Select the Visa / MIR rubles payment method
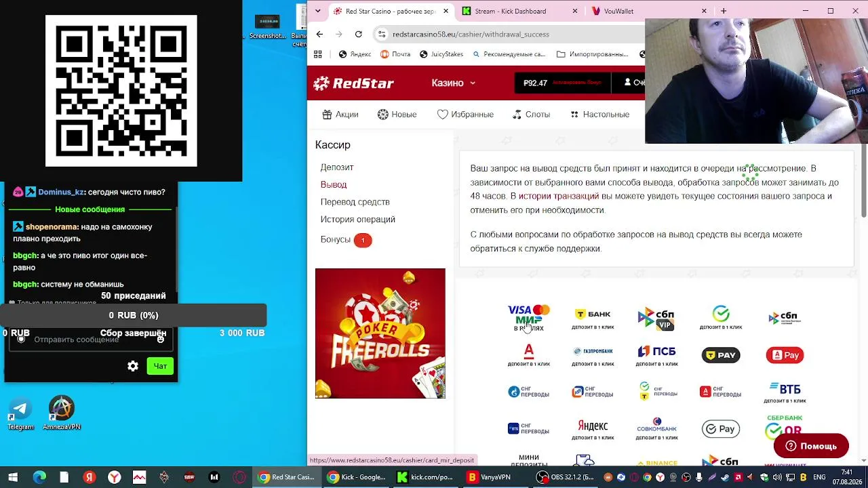This screenshot has height=488, width=868. [528, 318]
